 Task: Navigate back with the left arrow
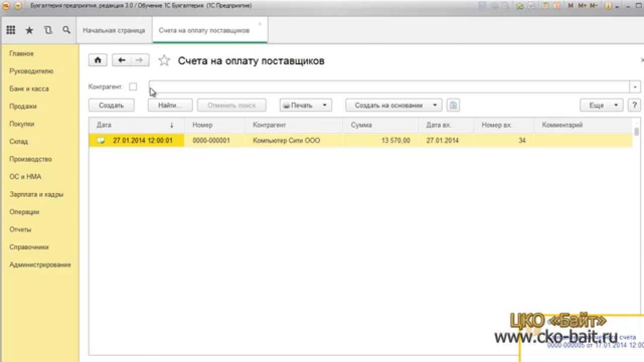[121, 60]
